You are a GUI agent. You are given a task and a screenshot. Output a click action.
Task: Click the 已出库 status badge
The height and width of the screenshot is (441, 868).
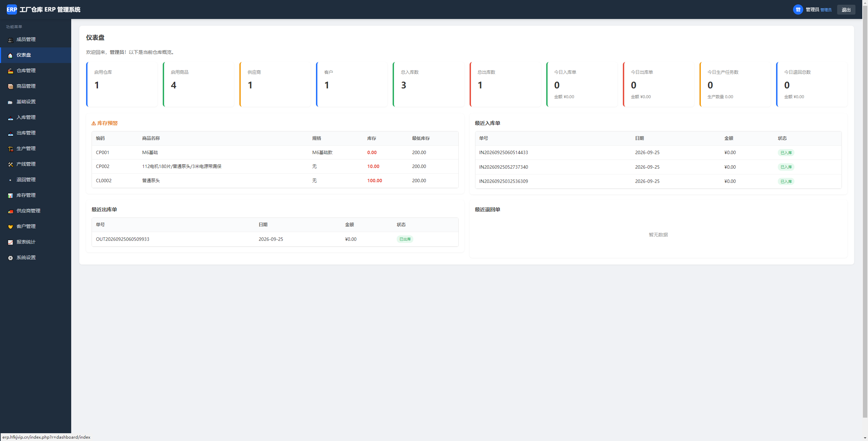[x=405, y=239]
